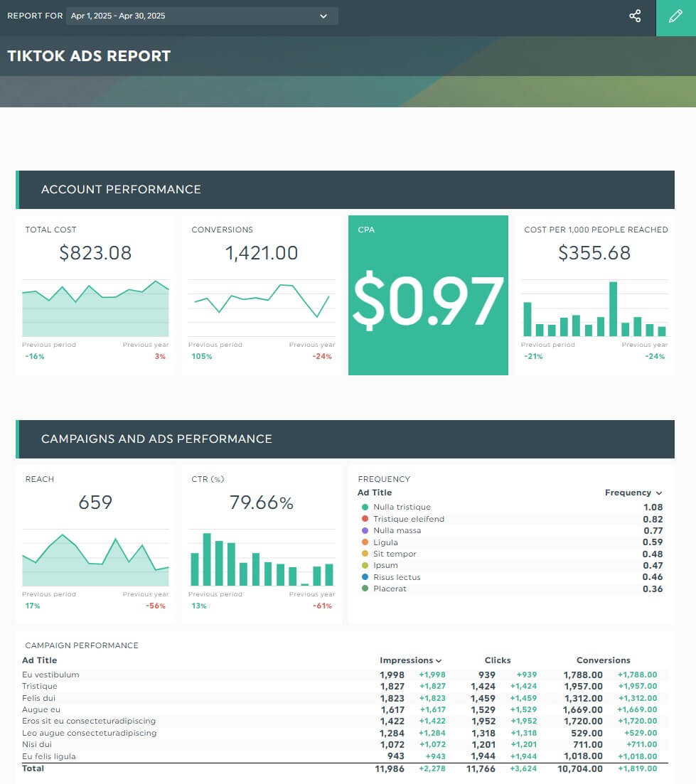Click the Account Performance section header

[x=345, y=190]
